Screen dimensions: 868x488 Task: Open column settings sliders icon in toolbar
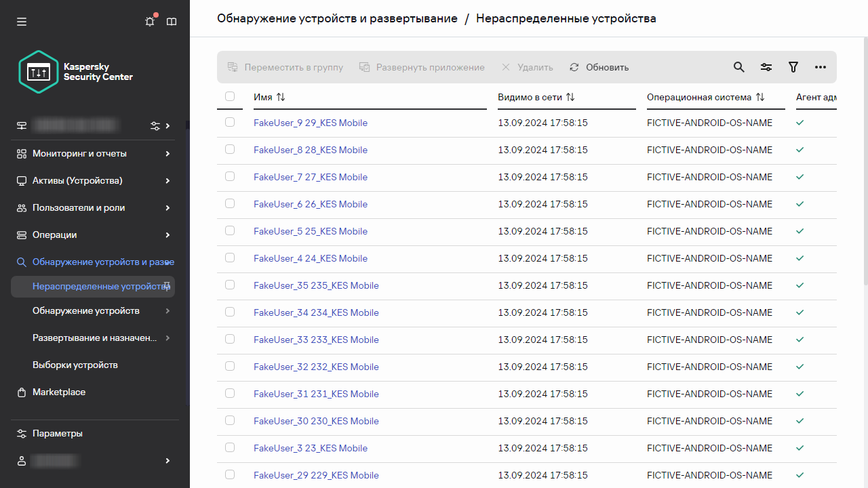point(766,67)
